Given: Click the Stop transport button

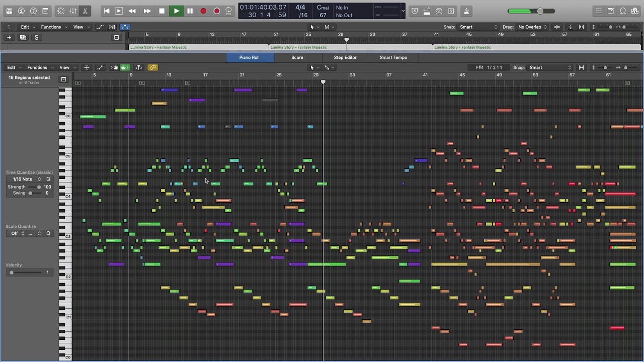Looking at the screenshot, I should (162, 11).
